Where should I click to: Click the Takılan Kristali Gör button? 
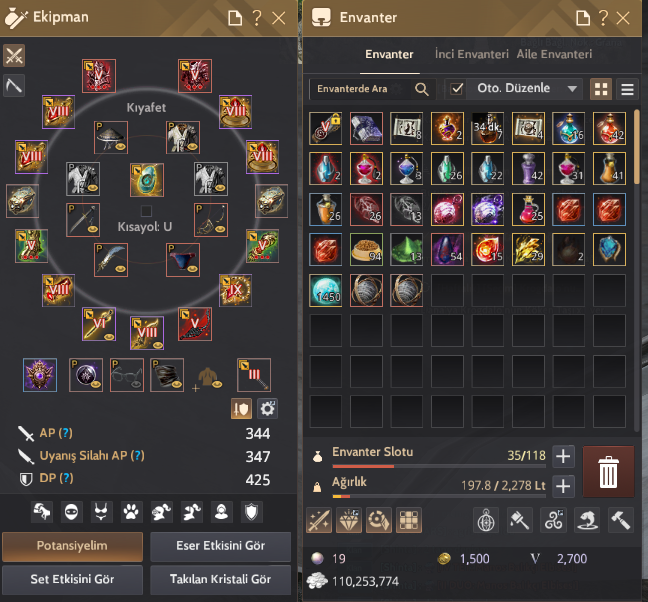click(x=220, y=579)
